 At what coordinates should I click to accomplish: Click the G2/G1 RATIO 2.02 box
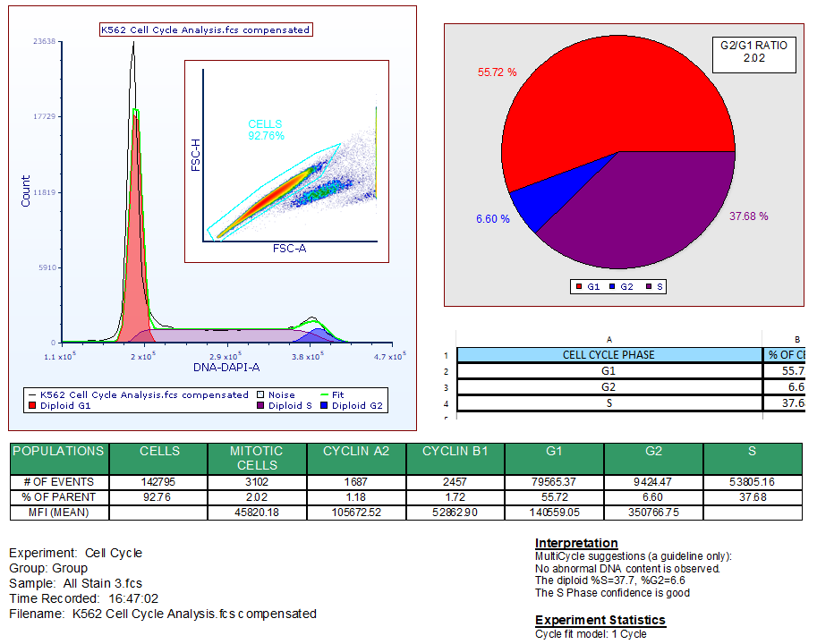[753, 54]
